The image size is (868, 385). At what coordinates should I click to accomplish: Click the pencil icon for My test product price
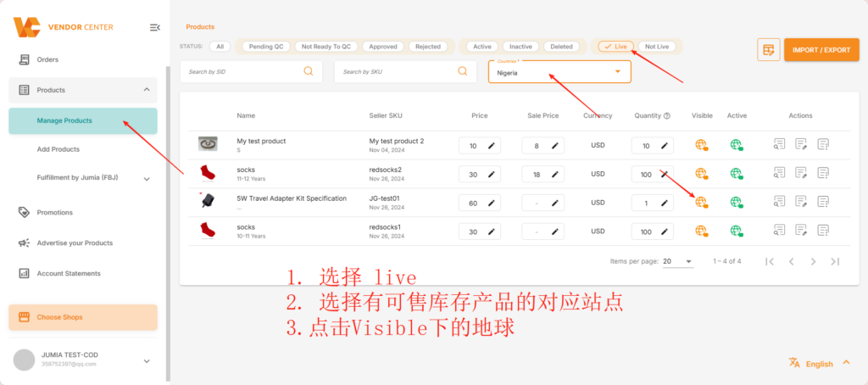click(x=491, y=146)
